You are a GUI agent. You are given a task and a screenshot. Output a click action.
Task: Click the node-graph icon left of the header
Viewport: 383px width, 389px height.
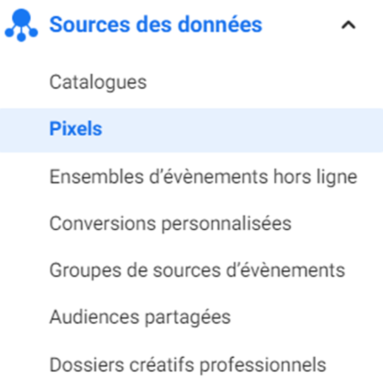[x=21, y=25]
